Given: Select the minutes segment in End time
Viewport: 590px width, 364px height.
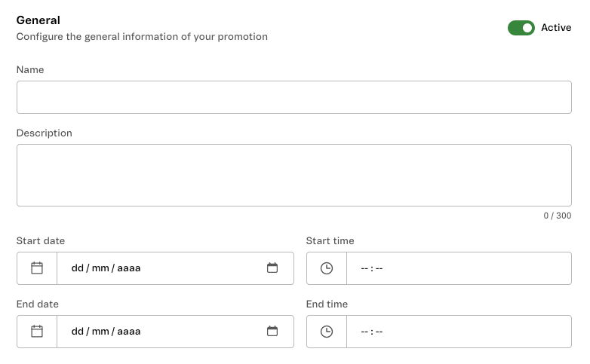Looking at the screenshot, I should [x=380, y=332].
